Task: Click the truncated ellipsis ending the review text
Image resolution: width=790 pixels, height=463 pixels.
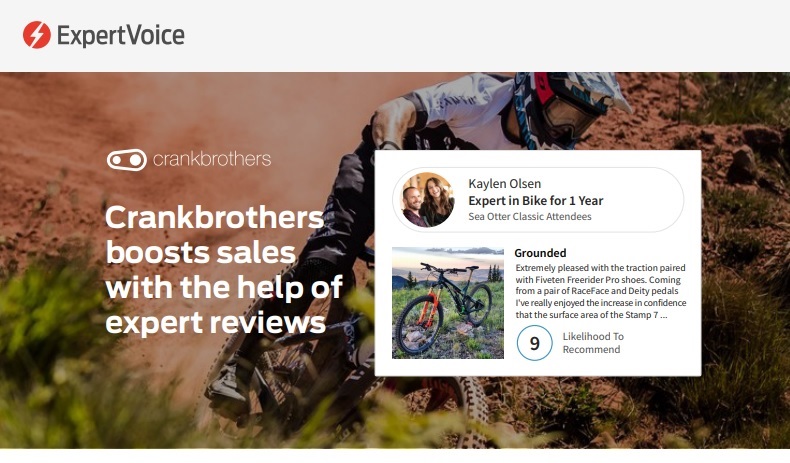Action: [x=664, y=315]
